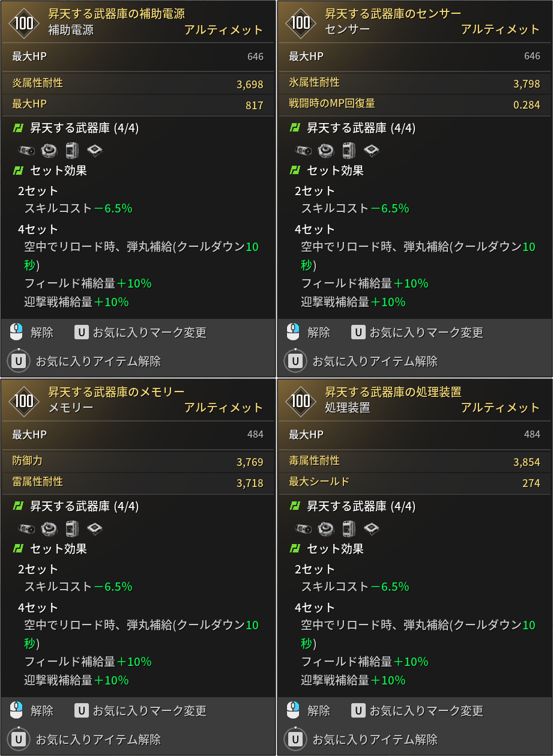Click the センサー icon in the 昇天する武器庫 set row
This screenshot has width=553, height=756.
(x=325, y=150)
